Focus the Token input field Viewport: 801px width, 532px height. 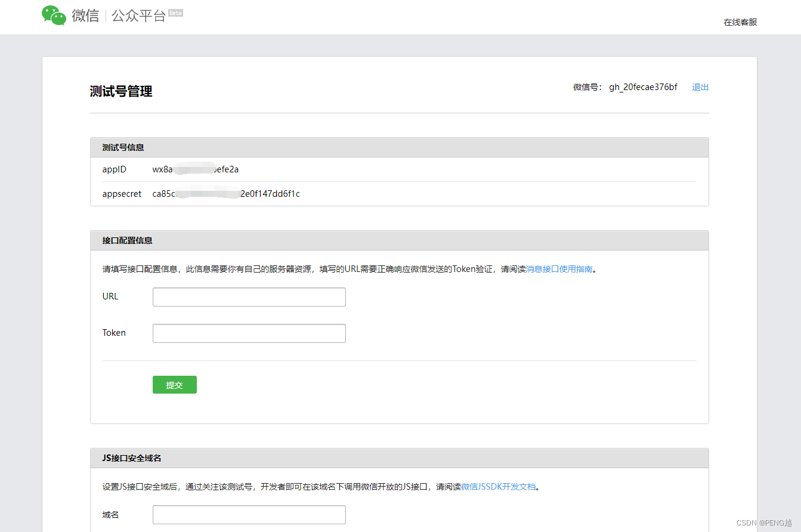(249, 333)
